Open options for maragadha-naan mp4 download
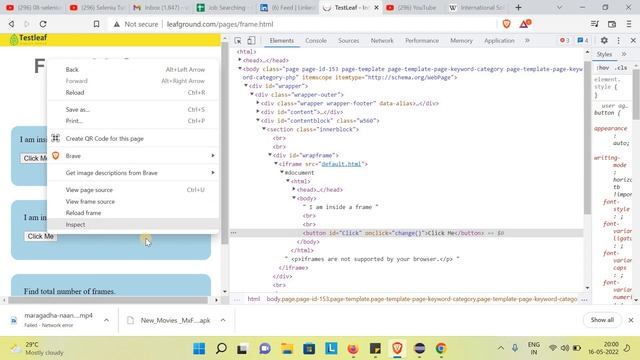The height and width of the screenshot is (360, 640). click(106, 320)
